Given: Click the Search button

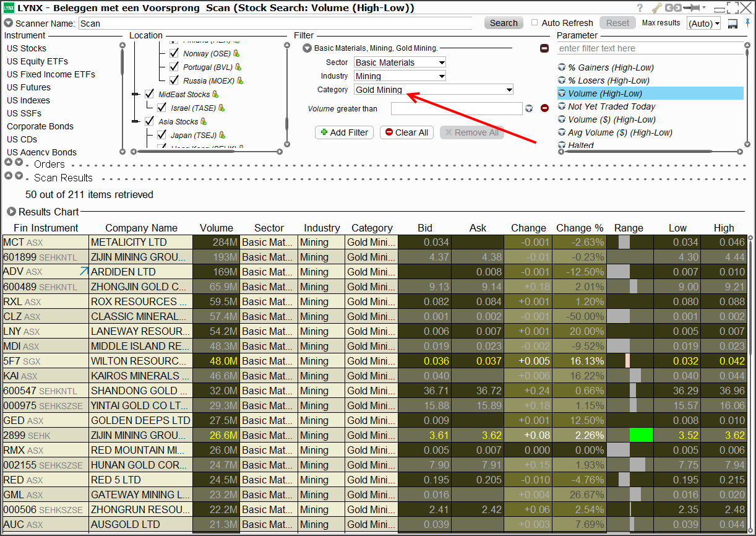Looking at the screenshot, I should 504,23.
